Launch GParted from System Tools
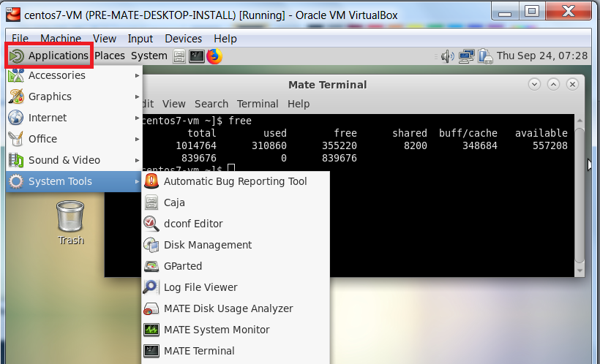The image size is (600, 364). click(x=183, y=266)
